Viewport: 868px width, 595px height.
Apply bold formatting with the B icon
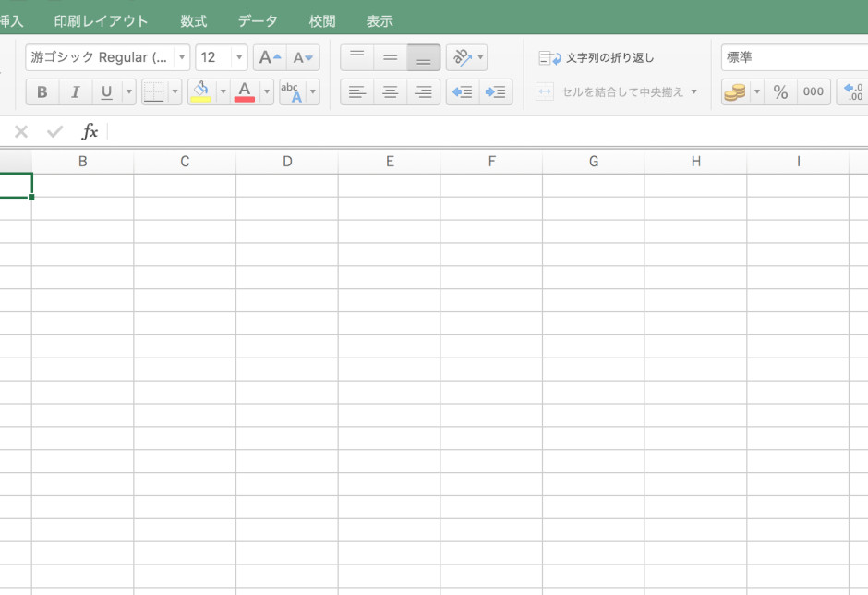[x=42, y=91]
